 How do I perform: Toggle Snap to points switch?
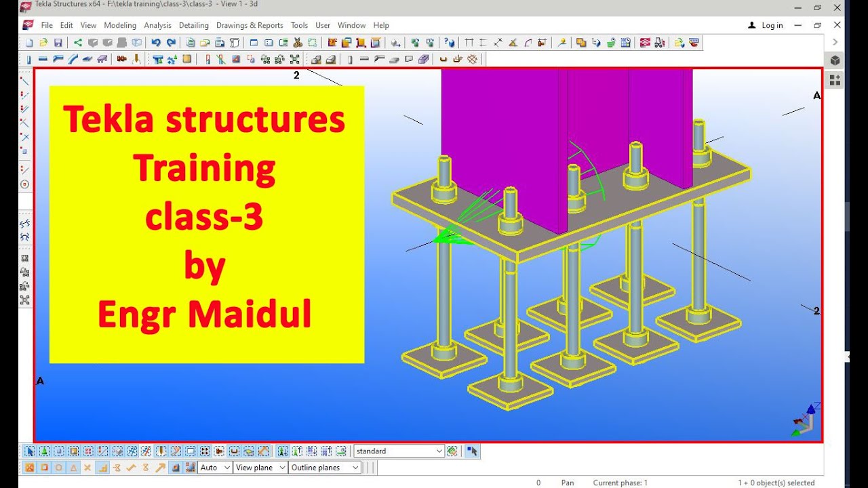click(x=29, y=467)
